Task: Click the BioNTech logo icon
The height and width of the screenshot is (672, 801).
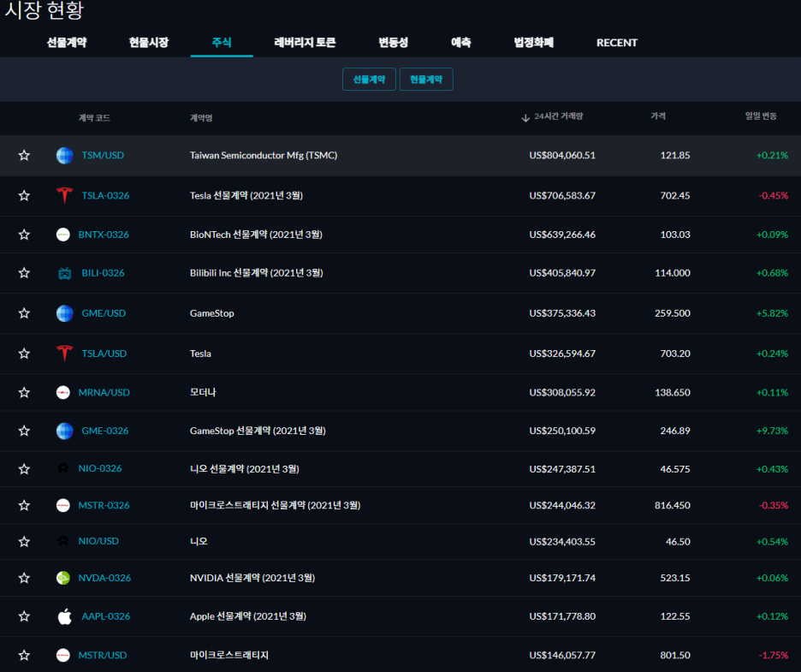Action: coord(62,235)
